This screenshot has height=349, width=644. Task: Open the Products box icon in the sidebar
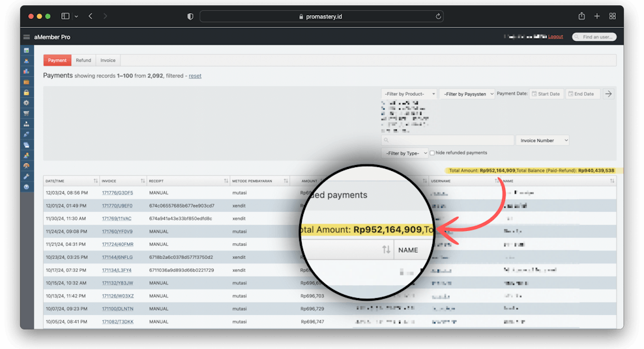(x=26, y=82)
